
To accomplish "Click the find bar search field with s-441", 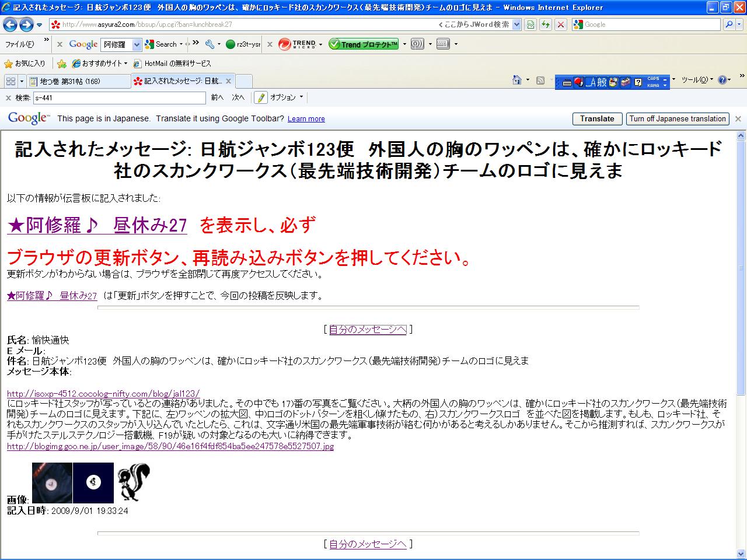I will (x=120, y=98).
